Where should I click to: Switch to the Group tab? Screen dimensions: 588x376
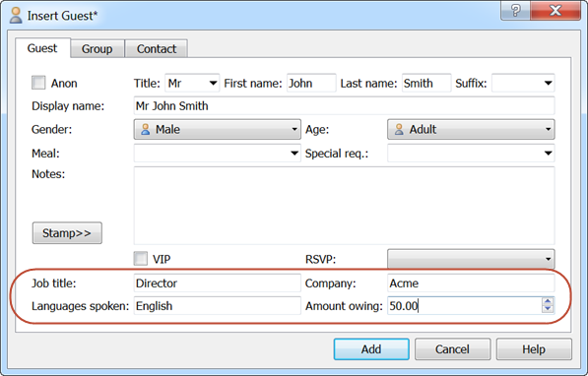coord(98,49)
